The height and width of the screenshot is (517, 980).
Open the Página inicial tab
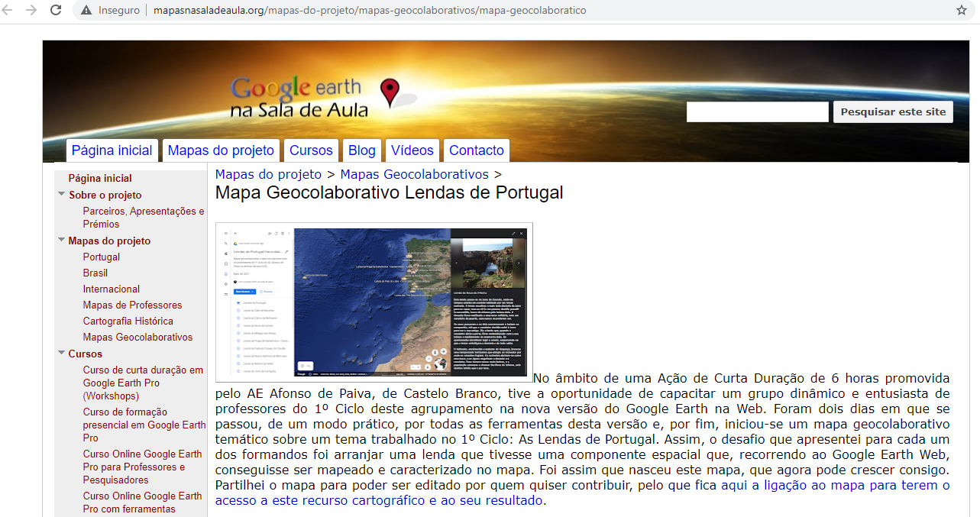112,150
